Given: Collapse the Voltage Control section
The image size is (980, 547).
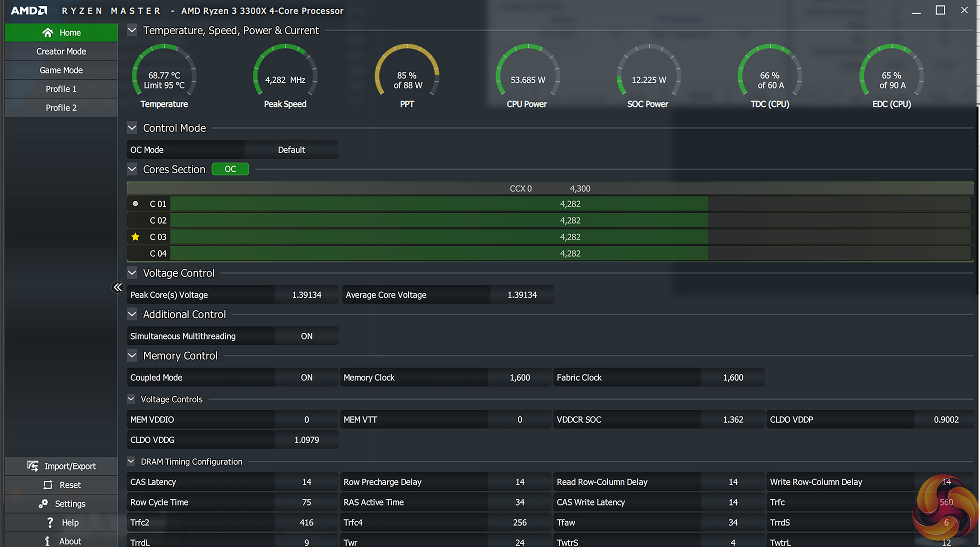Looking at the screenshot, I should tap(132, 273).
